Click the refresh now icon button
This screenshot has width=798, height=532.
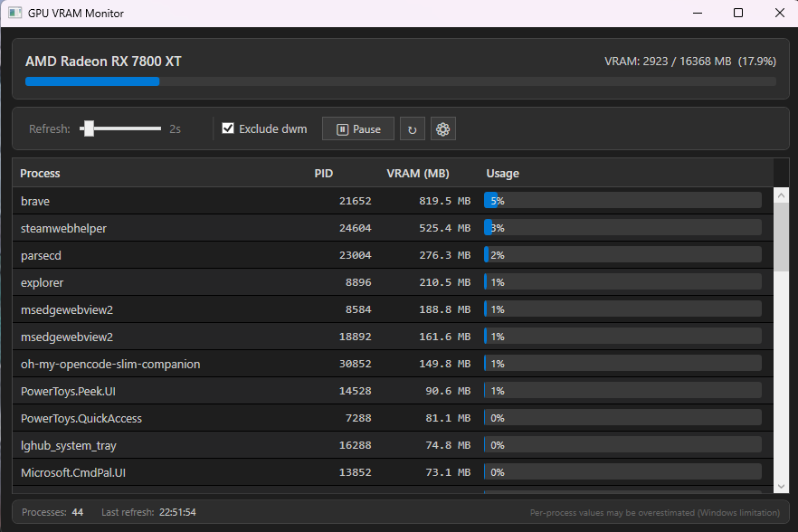(413, 129)
